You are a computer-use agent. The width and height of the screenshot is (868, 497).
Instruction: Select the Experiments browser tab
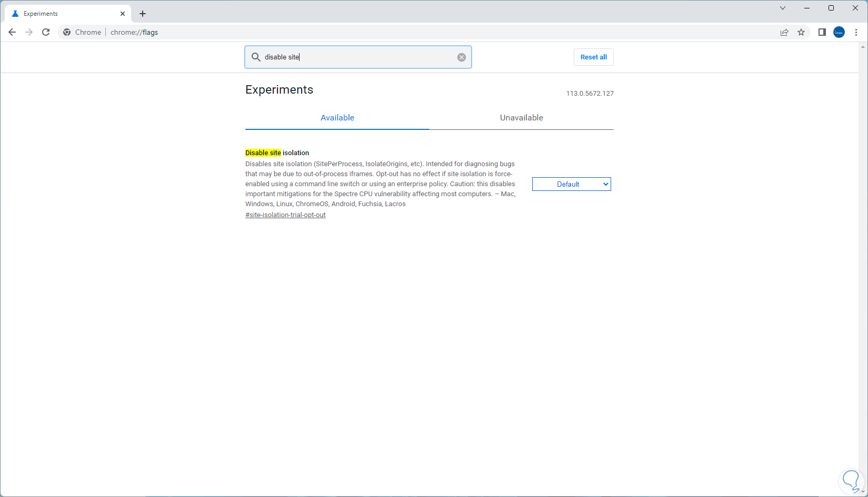point(68,14)
